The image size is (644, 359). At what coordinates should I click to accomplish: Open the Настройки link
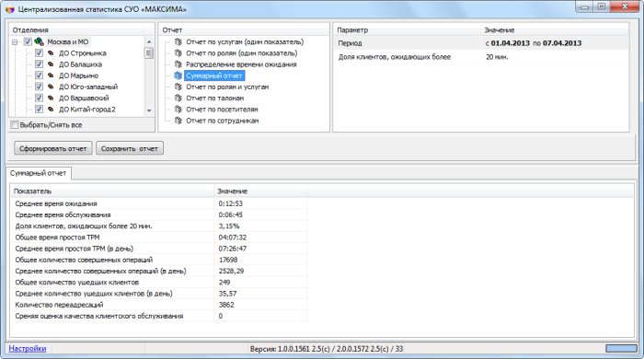28,348
